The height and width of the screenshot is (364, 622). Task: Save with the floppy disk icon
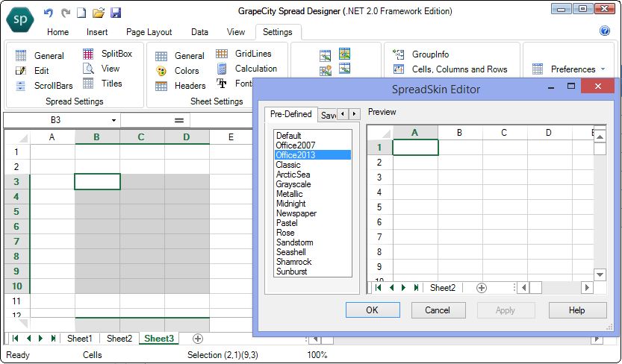(116, 13)
